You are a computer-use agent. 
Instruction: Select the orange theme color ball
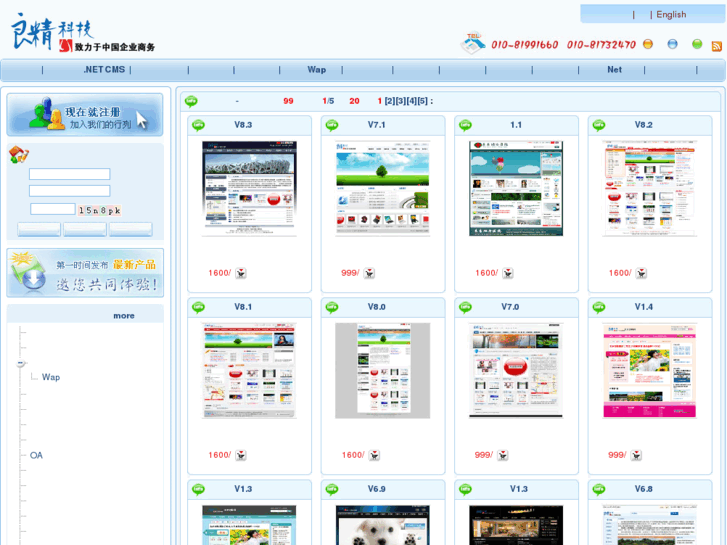(x=648, y=44)
